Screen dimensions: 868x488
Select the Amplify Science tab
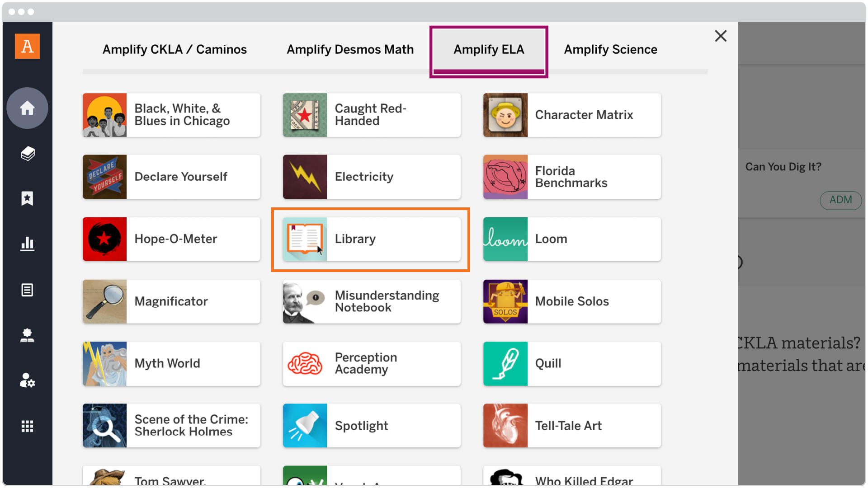pos(610,50)
